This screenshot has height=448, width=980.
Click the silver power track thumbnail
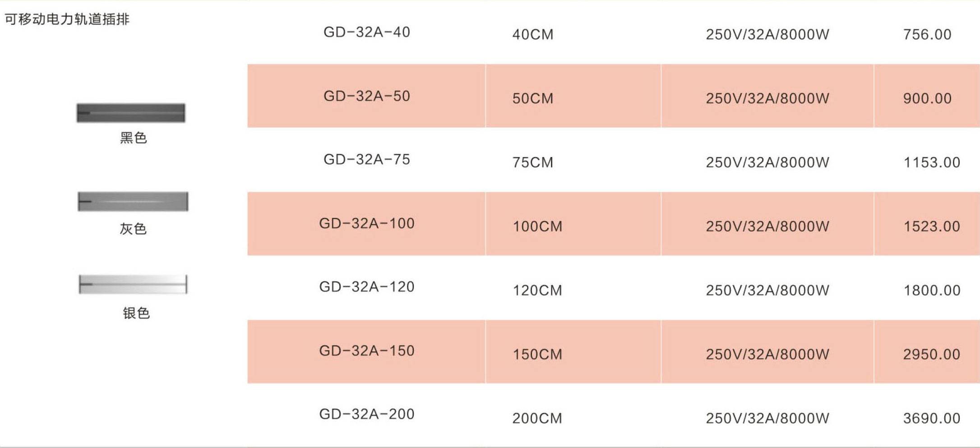(x=133, y=284)
